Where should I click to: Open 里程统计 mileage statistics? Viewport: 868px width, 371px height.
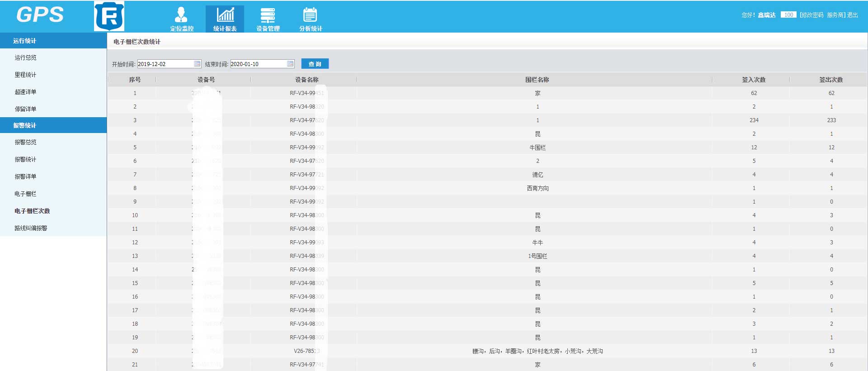pos(25,75)
